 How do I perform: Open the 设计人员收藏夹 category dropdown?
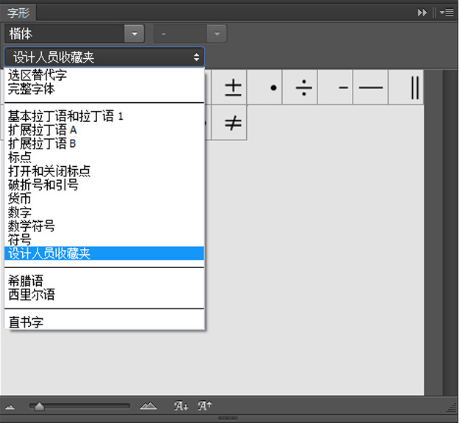(x=104, y=57)
